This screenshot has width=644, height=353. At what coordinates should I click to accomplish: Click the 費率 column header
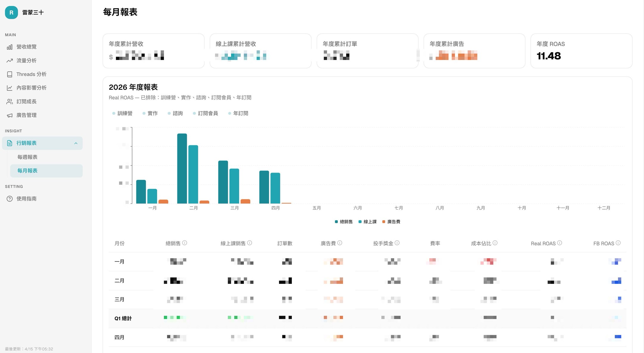pyautogui.click(x=435, y=244)
